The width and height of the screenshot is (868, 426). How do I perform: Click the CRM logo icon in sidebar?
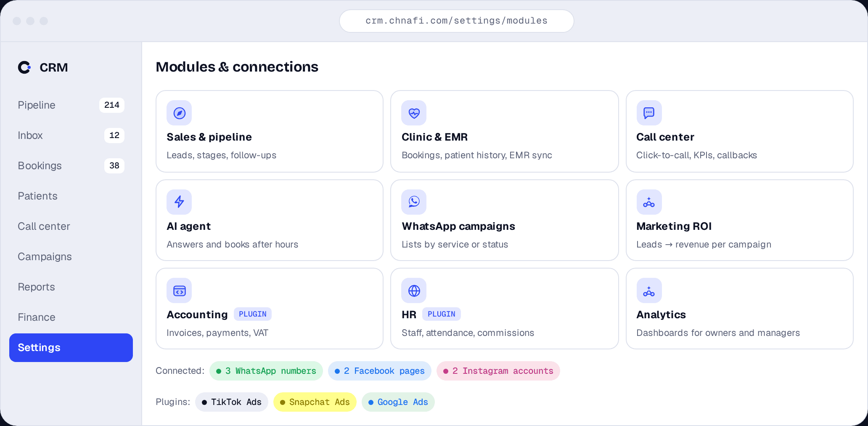point(24,67)
